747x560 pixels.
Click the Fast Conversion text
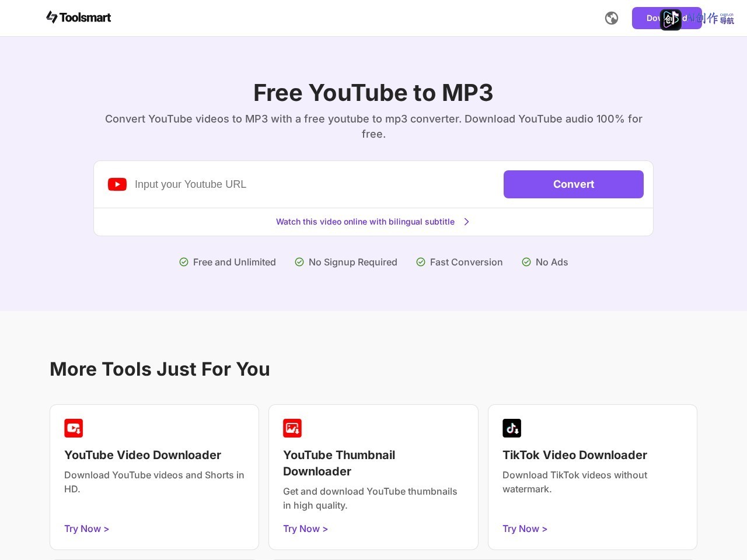coord(466,262)
